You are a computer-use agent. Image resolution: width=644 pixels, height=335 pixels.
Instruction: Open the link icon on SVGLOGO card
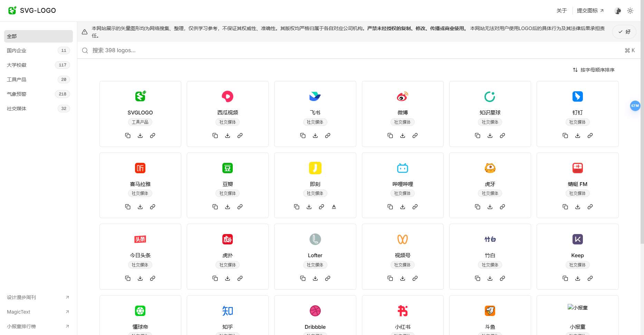[153, 136]
